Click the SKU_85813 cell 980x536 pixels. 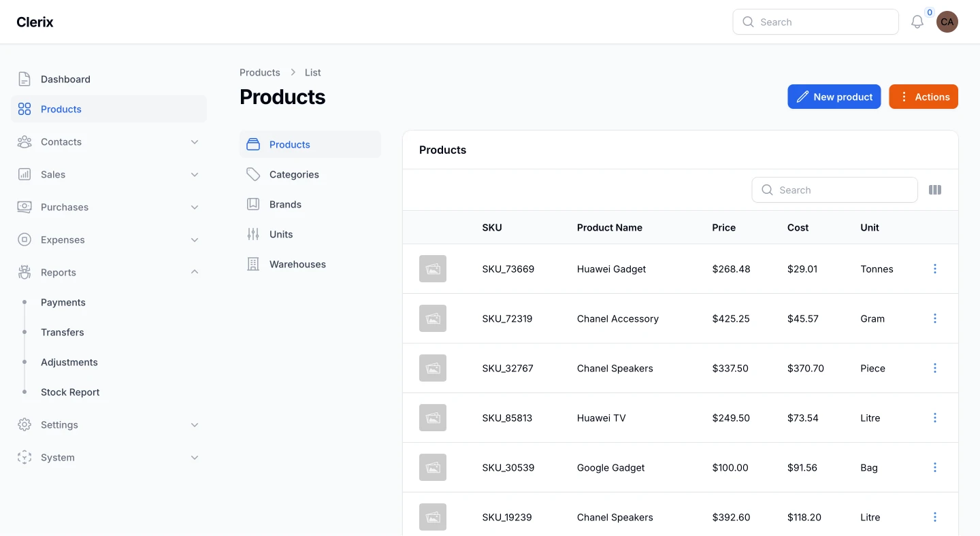point(507,418)
